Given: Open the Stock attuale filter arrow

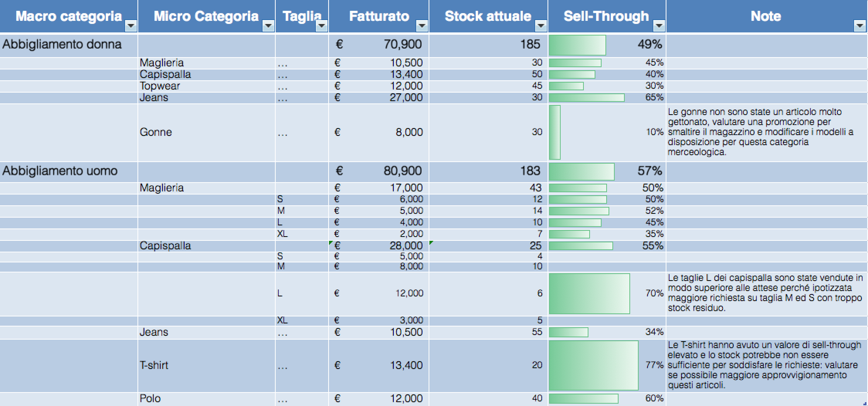Looking at the screenshot, I should pyautogui.click(x=540, y=26).
